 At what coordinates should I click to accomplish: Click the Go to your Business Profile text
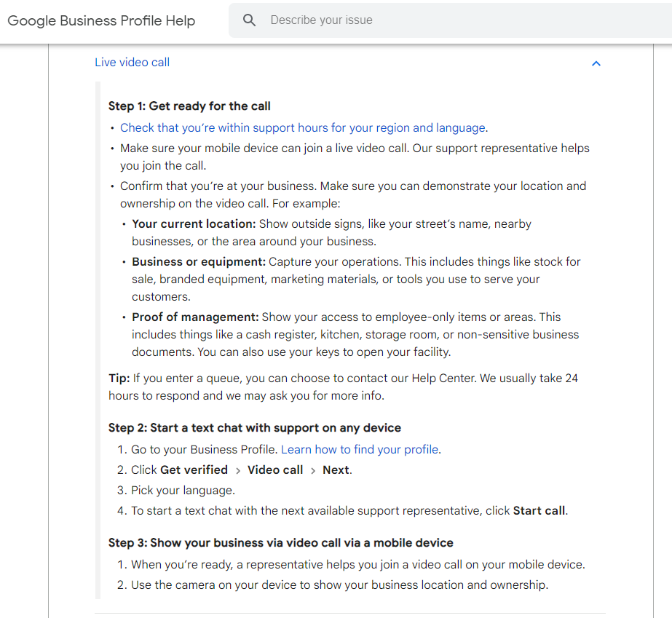(204, 450)
